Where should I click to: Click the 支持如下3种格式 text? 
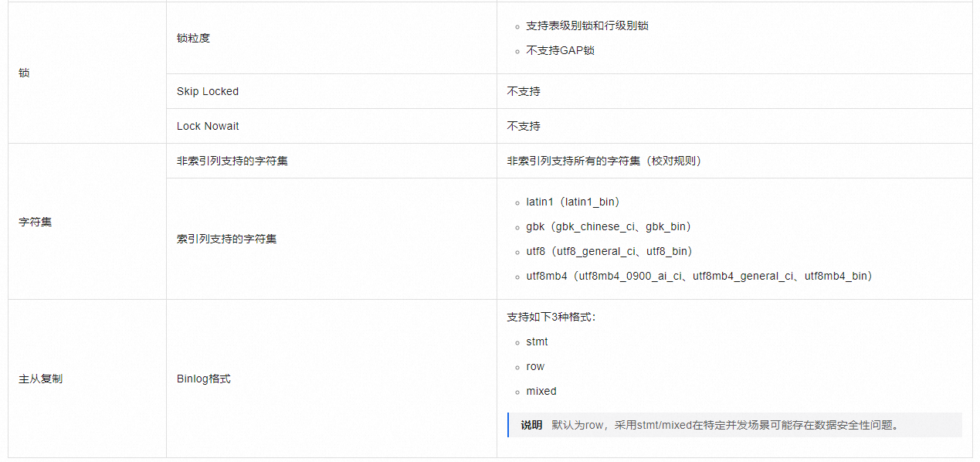coord(551,317)
